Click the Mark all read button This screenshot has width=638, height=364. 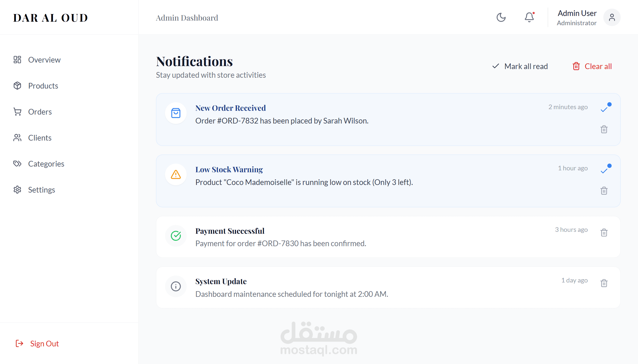pos(520,66)
